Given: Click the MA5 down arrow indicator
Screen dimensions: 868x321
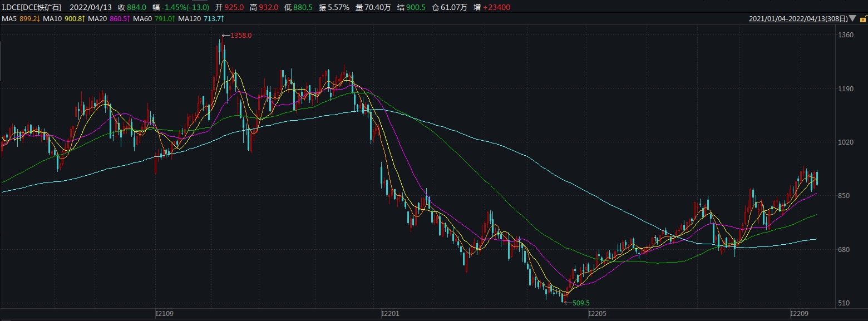Looking at the screenshot, I should 39,19.
